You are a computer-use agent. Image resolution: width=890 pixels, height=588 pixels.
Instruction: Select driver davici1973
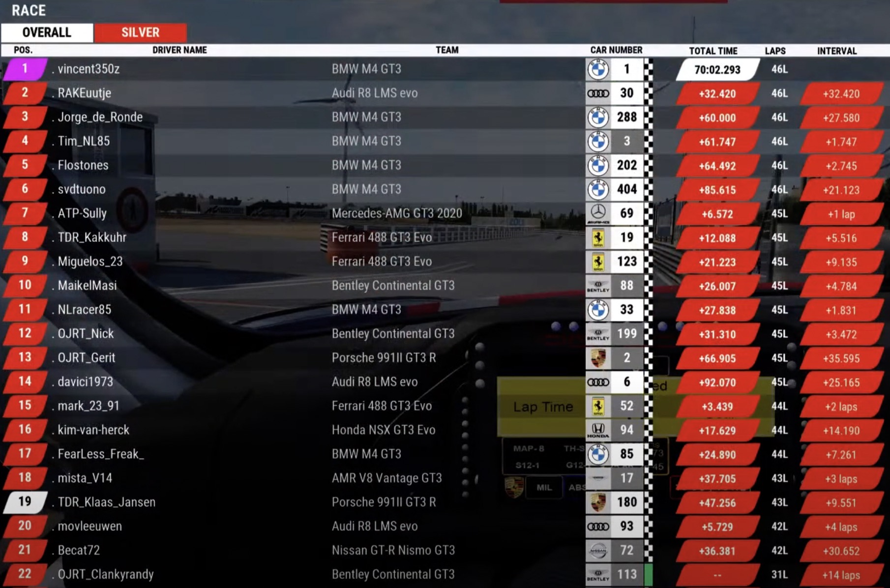(x=85, y=382)
